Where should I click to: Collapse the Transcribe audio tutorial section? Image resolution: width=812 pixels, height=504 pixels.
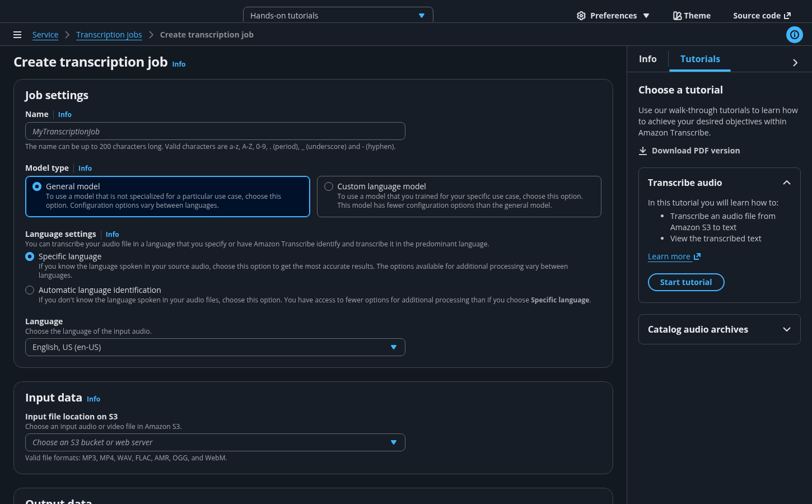786,183
